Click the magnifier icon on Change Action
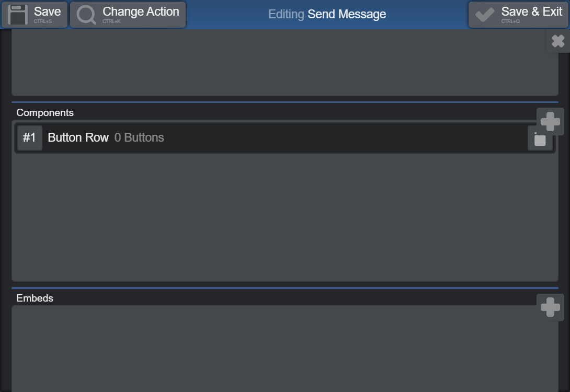The image size is (570, 392). point(86,15)
